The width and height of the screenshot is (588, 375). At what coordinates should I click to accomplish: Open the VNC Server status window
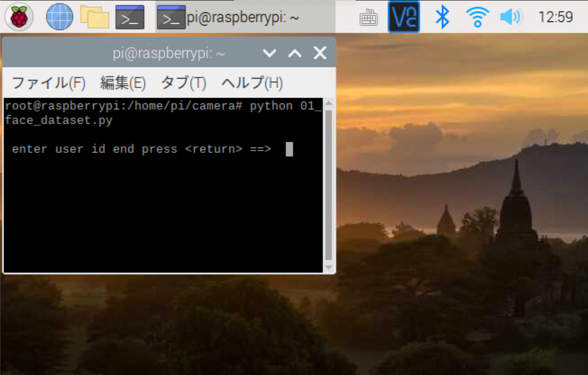point(404,17)
